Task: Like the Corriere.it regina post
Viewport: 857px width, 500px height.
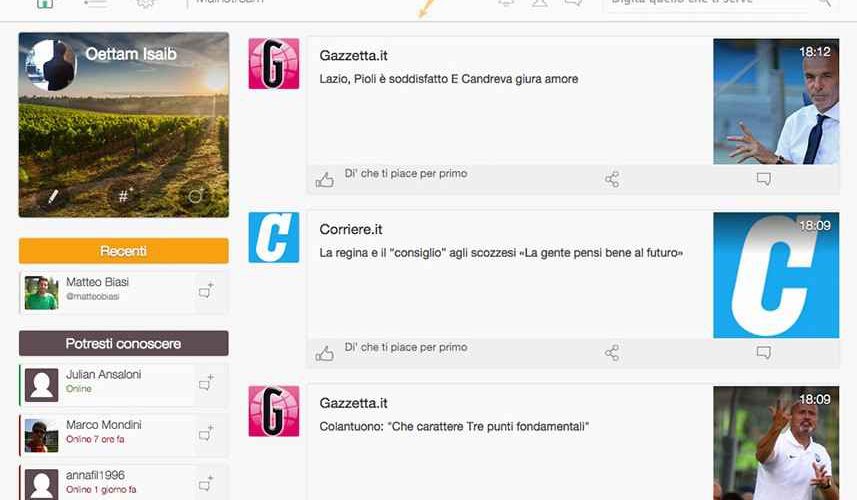Action: point(324,353)
